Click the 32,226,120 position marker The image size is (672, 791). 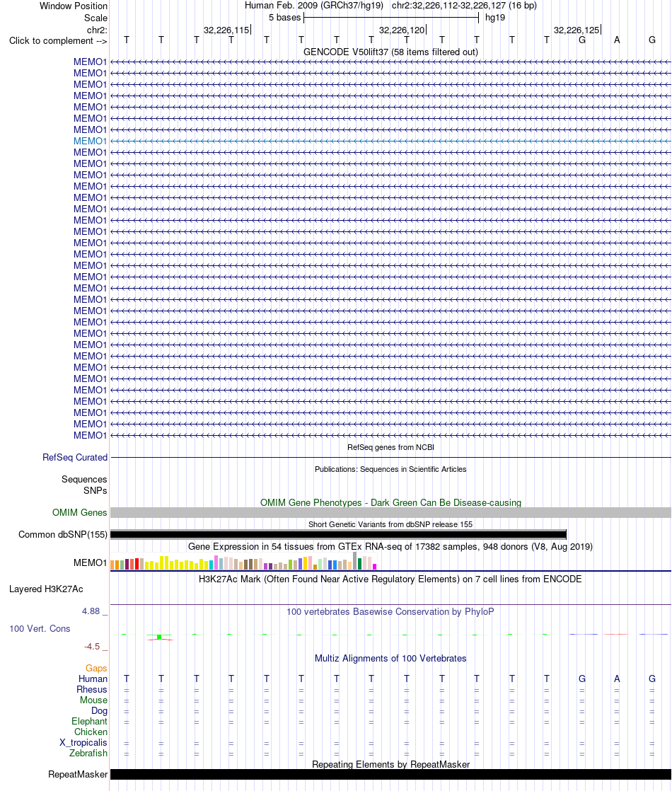(x=402, y=30)
